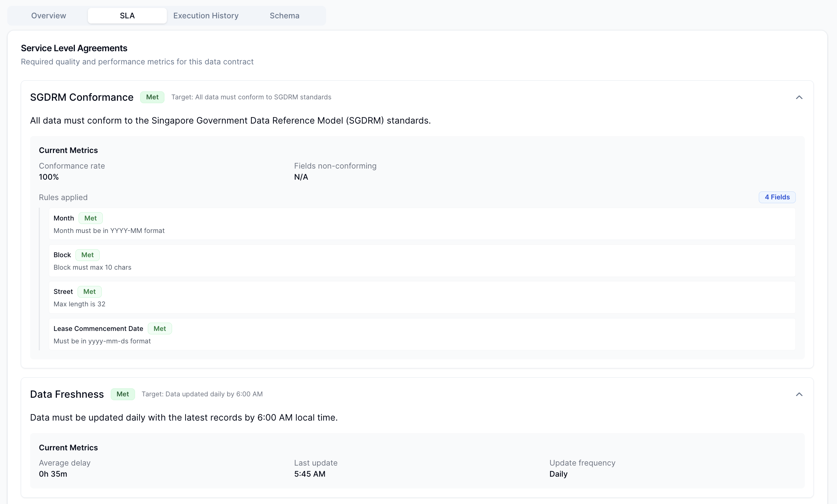The image size is (837, 504).
Task: Select the Street max length rule row
Action: [x=422, y=298]
